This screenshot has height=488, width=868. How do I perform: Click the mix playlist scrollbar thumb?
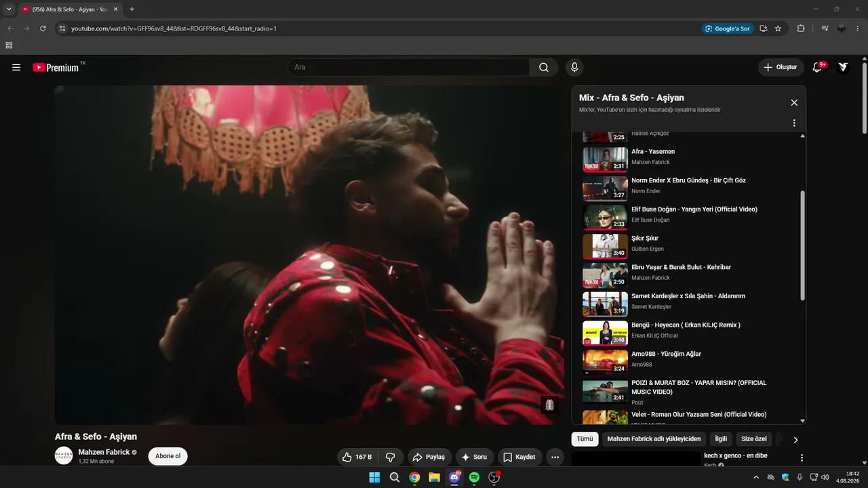point(803,245)
